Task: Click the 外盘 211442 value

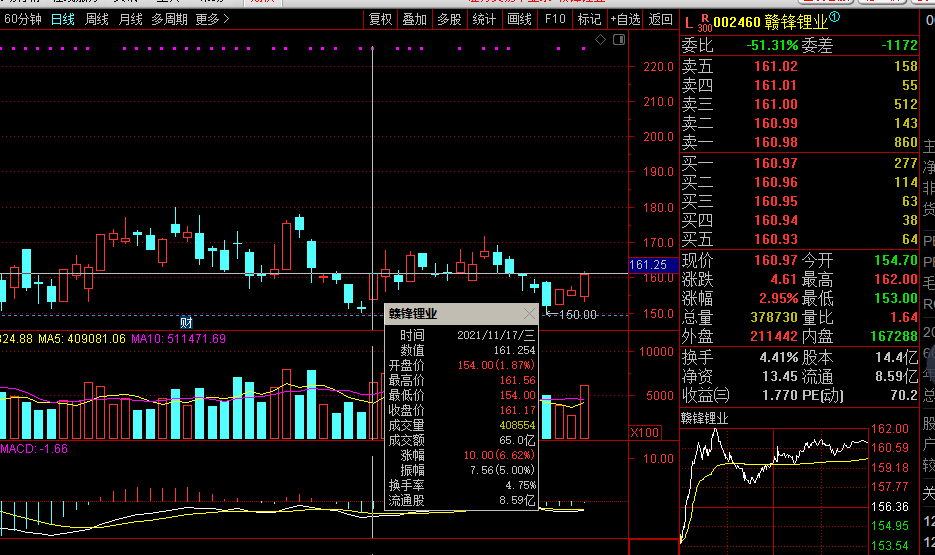Action: [x=774, y=337]
